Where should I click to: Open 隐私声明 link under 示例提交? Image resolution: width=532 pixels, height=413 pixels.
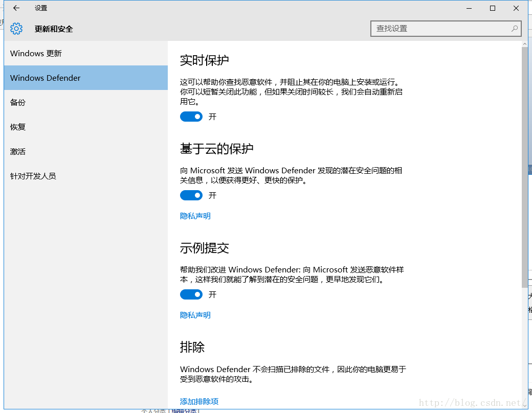coord(195,315)
